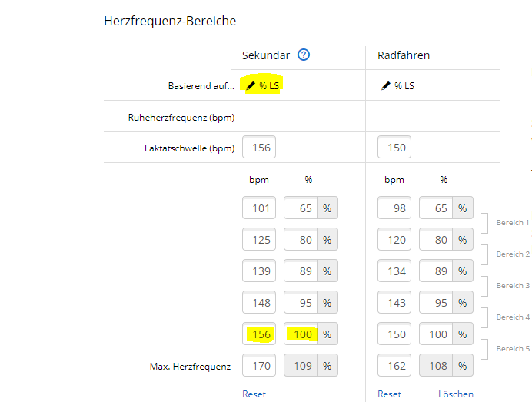532x412 pixels.
Task: Edit Sekundär max heart rate field 170
Action: (x=259, y=365)
